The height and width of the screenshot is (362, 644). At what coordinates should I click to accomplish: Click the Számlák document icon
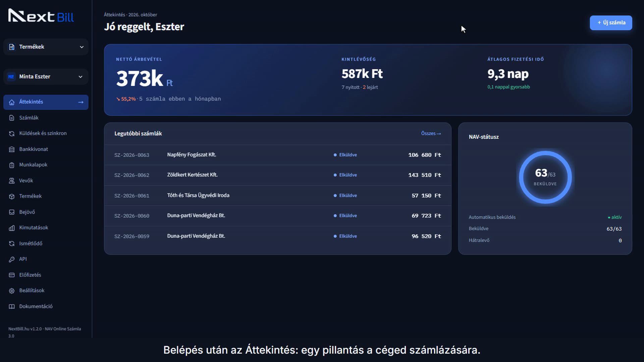tap(12, 118)
